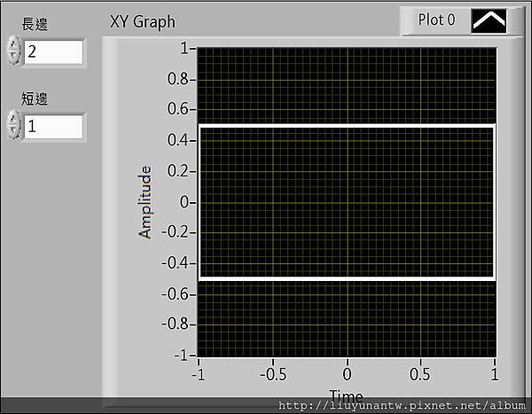Click the Amplitude axis label
The height and width of the screenshot is (414, 532).
[x=145, y=202]
